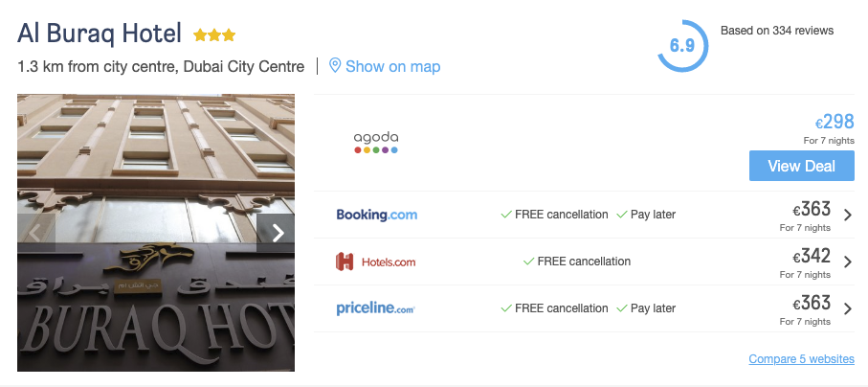Screen dimensions: 868x387
Task: Open the Hotels.com deal chevron
Action: pos(847,262)
